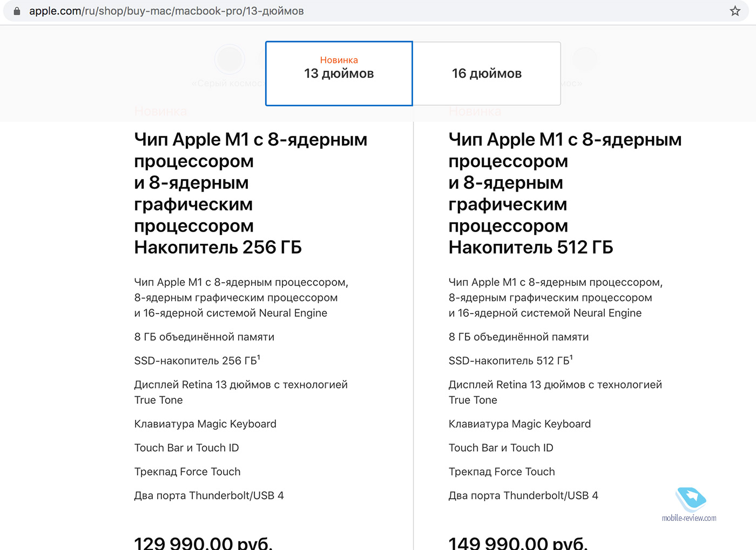
Task: Click Дисплей Retina 13 дюймов text, right column
Action: click(555, 392)
